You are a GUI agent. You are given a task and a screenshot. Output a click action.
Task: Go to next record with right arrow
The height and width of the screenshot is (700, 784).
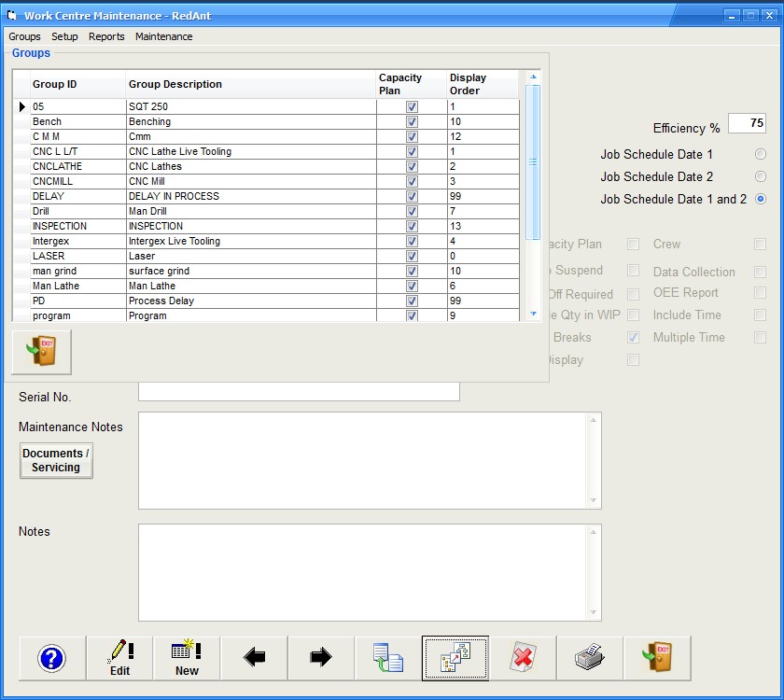point(321,658)
